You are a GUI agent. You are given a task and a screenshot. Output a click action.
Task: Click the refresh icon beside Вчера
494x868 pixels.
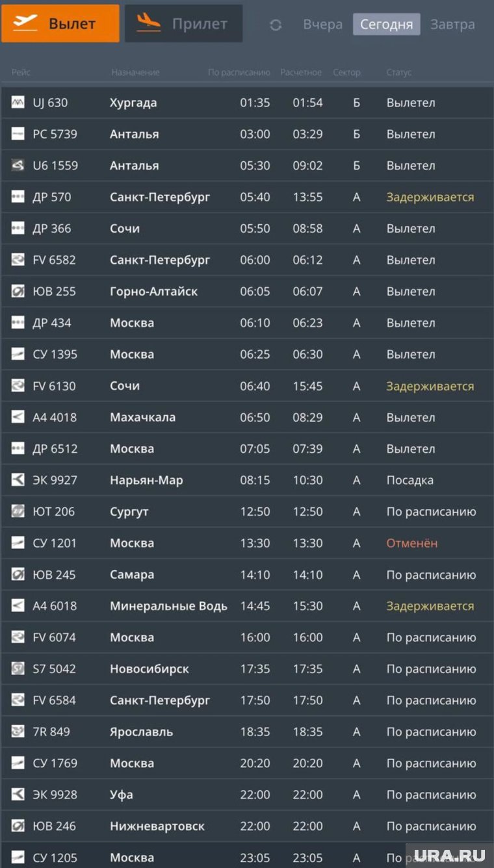[276, 25]
